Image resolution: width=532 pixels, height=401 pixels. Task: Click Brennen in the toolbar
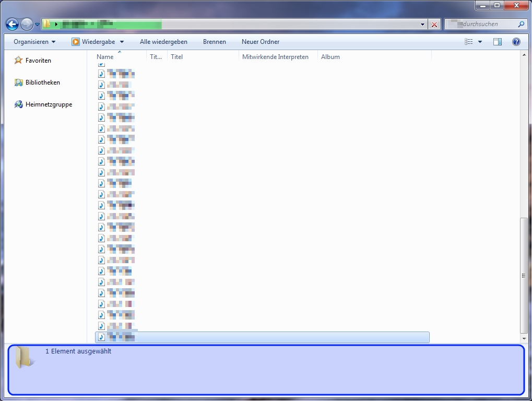coord(215,42)
